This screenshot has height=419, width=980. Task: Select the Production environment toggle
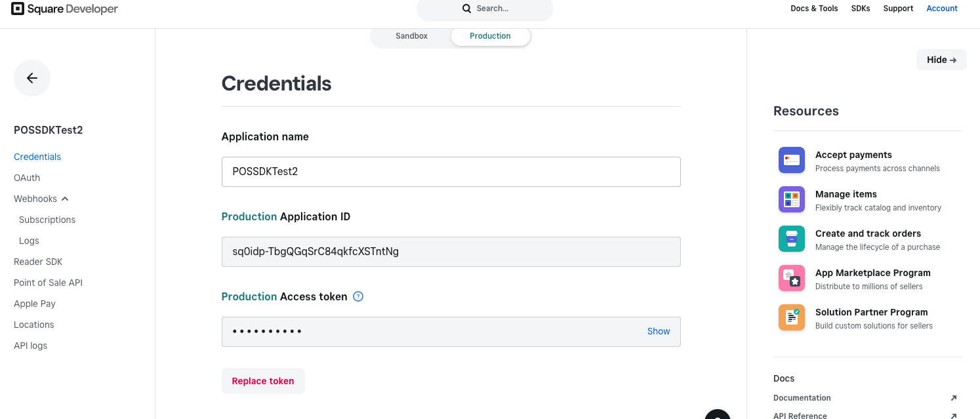point(490,36)
